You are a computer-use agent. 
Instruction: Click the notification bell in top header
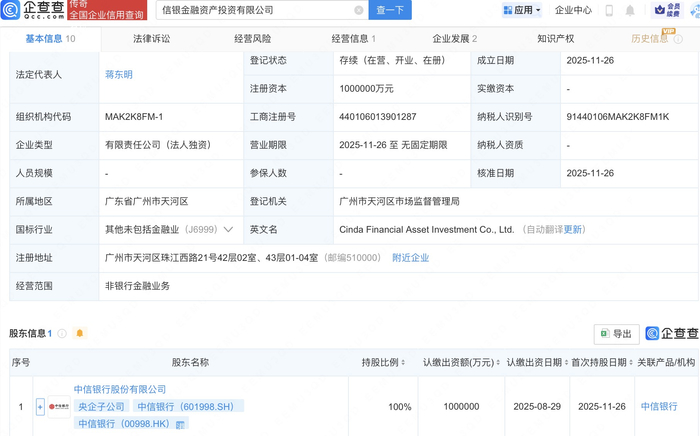coord(630,10)
